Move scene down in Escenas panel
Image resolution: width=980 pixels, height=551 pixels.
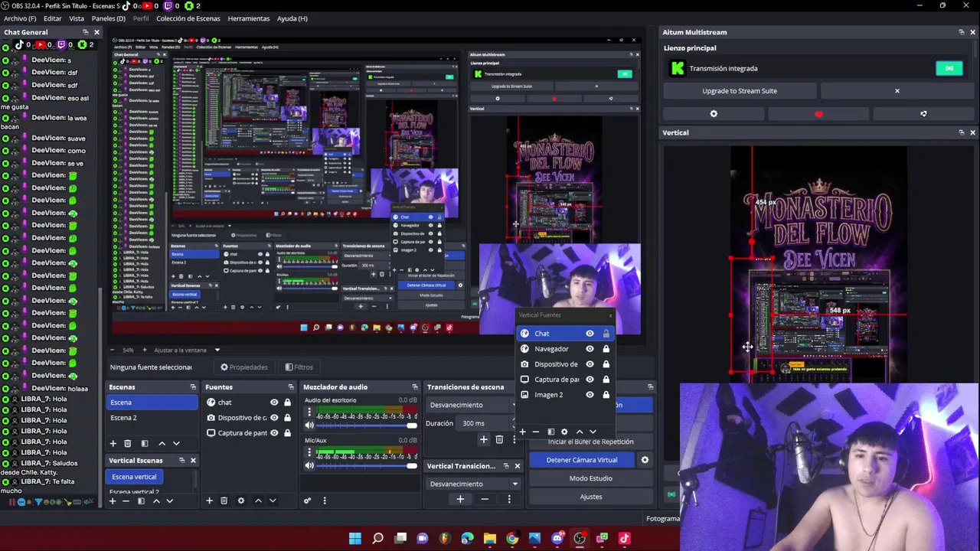(x=176, y=443)
